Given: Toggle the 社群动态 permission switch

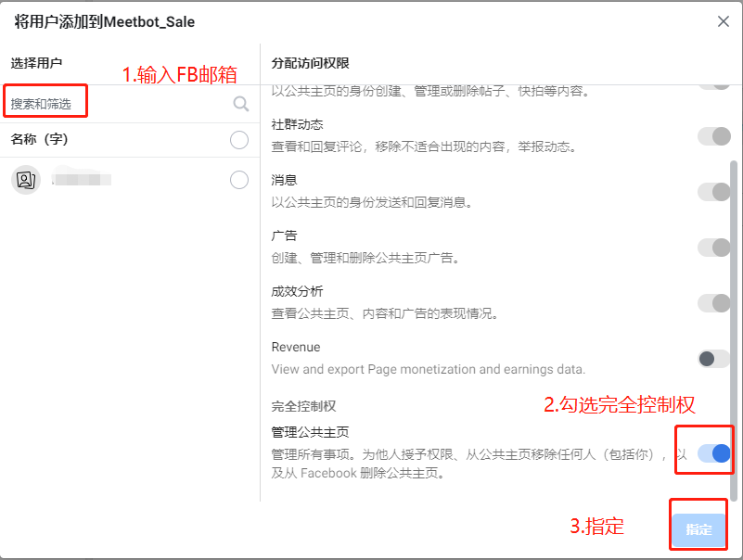Looking at the screenshot, I should pyautogui.click(x=714, y=136).
